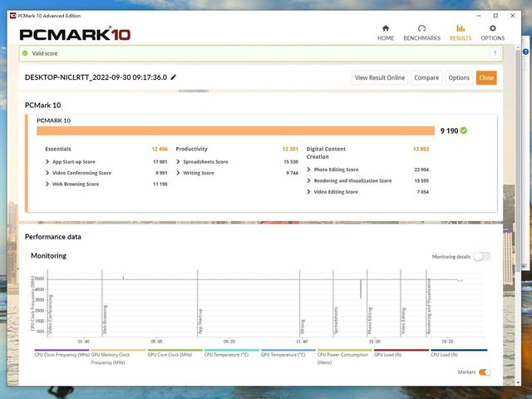This screenshot has height=399, width=532.
Task: Click the Photo Editing marker in chart
Action: click(x=370, y=321)
